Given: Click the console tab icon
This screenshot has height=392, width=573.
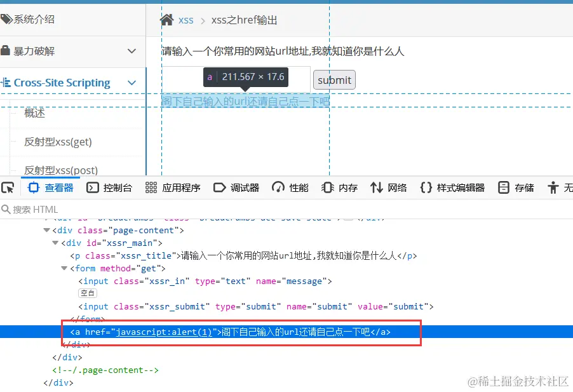Looking at the screenshot, I should pyautogui.click(x=93, y=188).
